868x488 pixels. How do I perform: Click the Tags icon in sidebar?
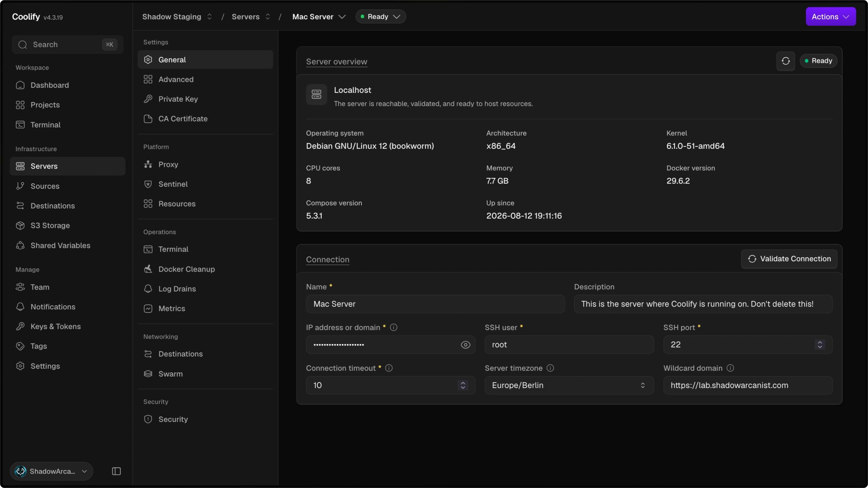(x=20, y=346)
